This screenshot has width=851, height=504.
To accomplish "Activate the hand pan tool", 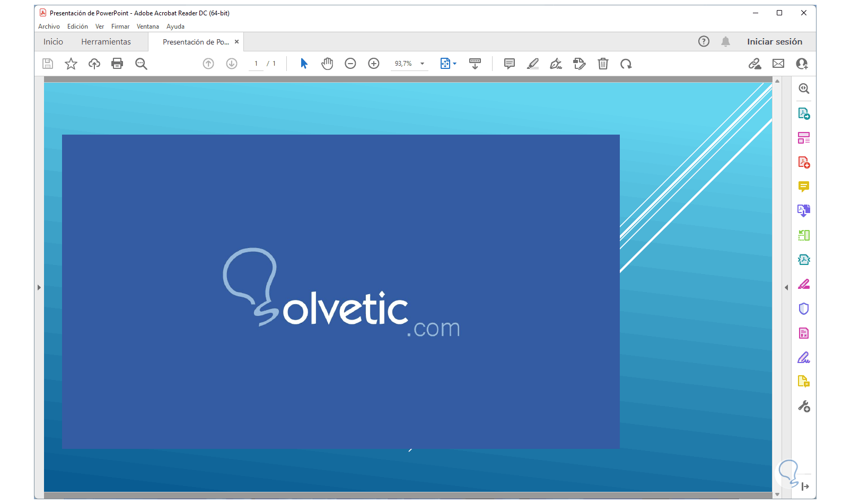I will (x=327, y=64).
